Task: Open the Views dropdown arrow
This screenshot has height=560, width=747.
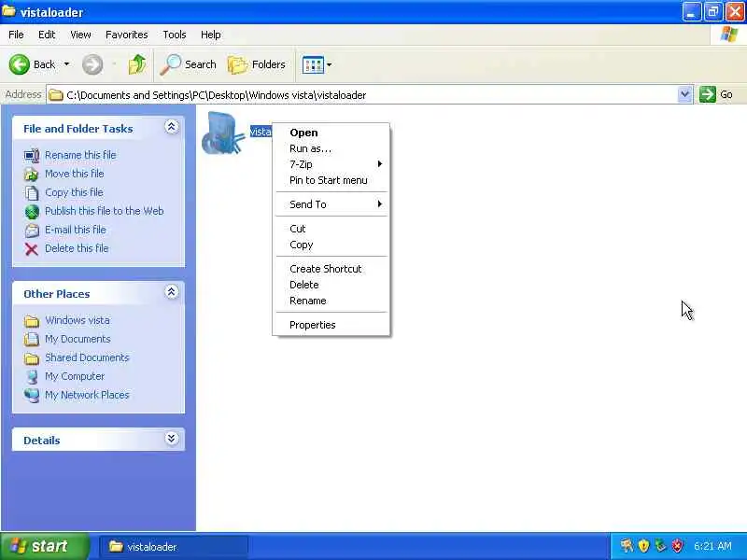Action: point(330,64)
